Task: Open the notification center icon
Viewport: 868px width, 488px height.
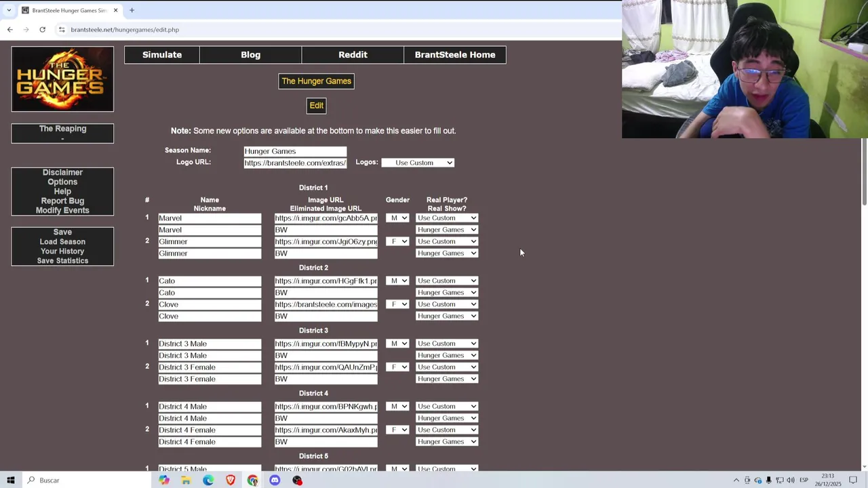Action: pos(853,480)
